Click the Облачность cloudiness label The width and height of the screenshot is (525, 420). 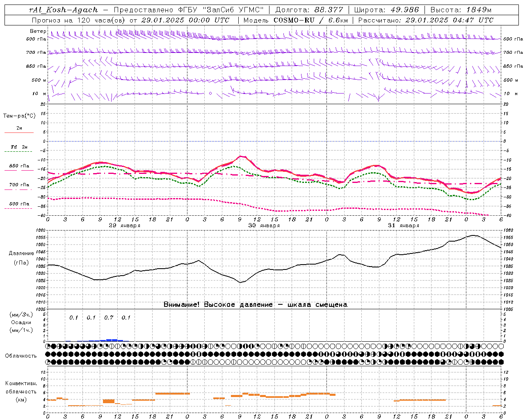coord(21,356)
